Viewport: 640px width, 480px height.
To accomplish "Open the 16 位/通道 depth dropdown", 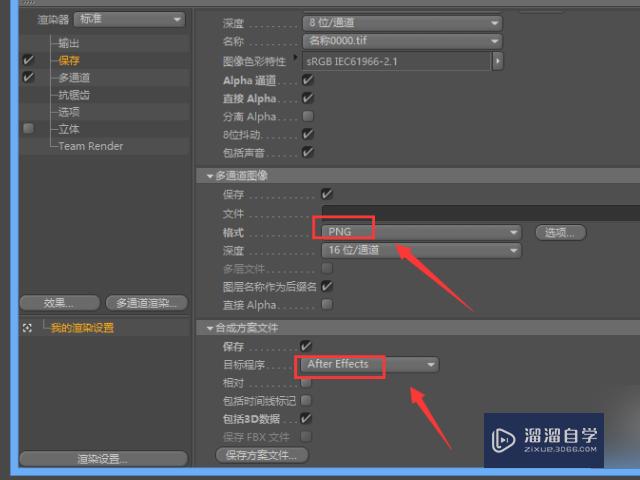I will click(x=421, y=250).
